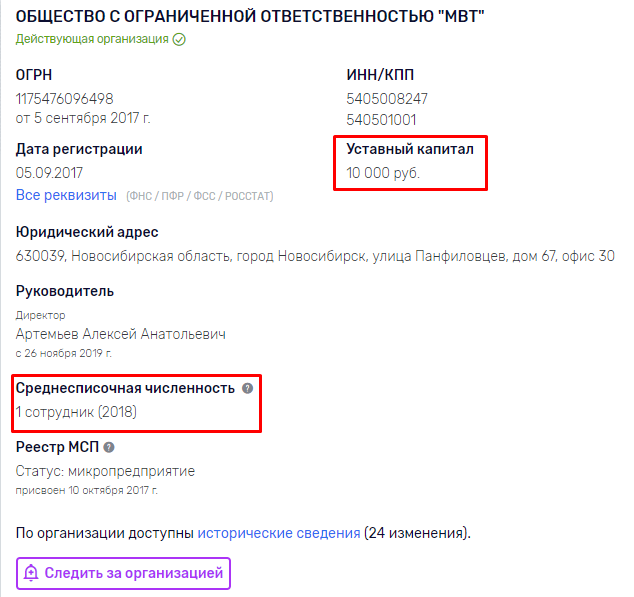Screen dimensions: 634x597
Task: Click question mark icon beside Реестр МСП
Action: tap(109, 447)
